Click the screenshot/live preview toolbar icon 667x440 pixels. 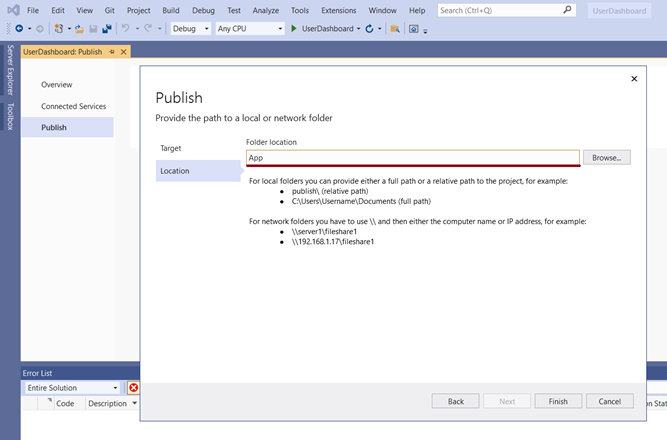pyautogui.click(x=413, y=29)
